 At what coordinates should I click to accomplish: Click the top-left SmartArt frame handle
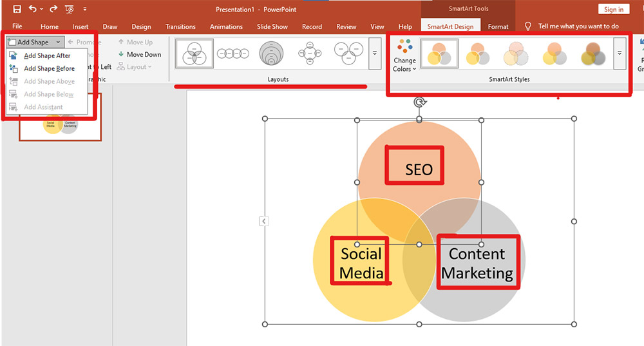click(x=265, y=119)
